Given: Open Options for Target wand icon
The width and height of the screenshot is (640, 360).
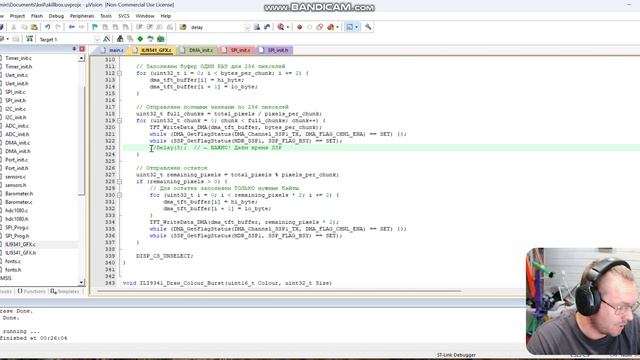Looking at the screenshot, I should click(107, 39).
